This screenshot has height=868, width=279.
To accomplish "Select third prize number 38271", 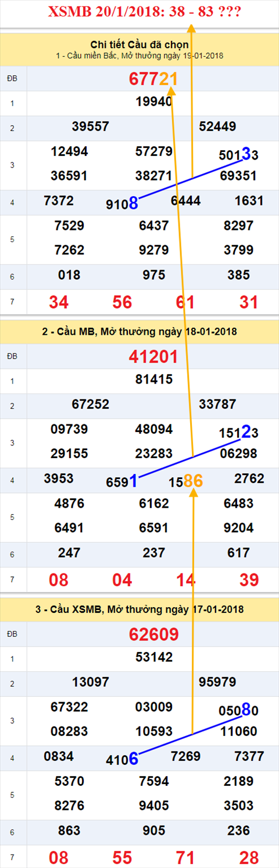I will [153, 175].
